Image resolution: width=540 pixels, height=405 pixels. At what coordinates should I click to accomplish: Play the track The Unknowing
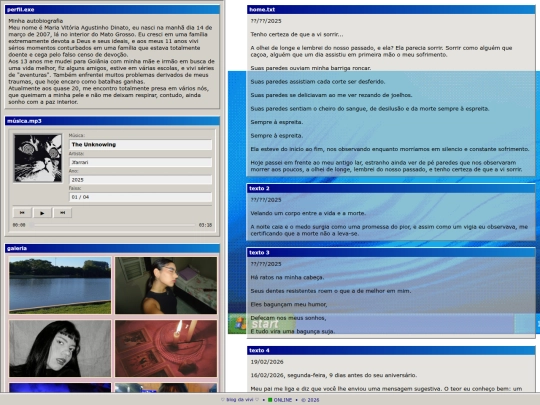pyautogui.click(x=42, y=213)
